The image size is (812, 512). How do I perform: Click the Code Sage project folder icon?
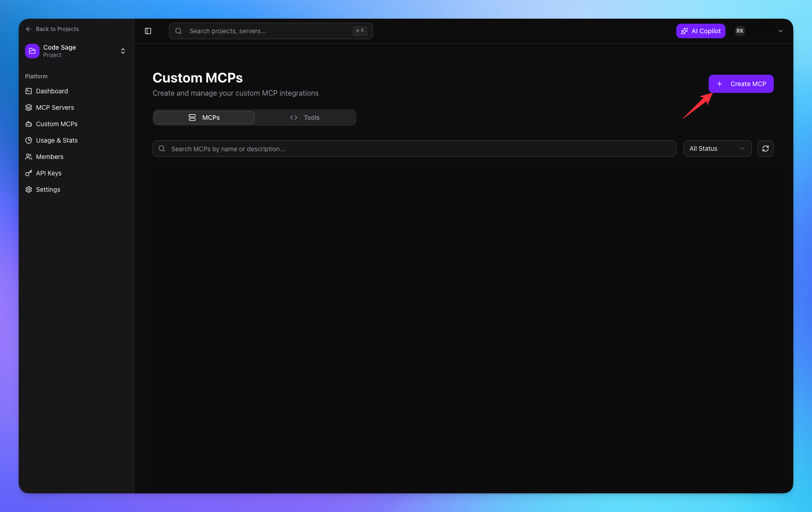point(32,51)
